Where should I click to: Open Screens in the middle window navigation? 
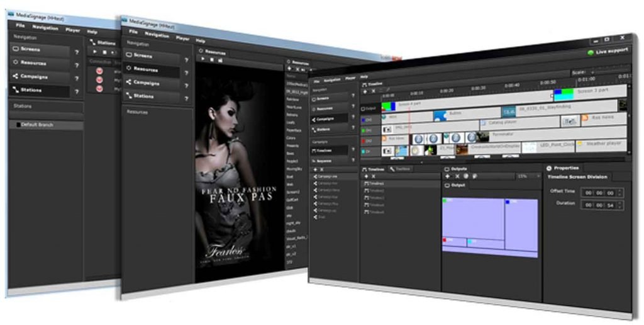click(x=152, y=56)
